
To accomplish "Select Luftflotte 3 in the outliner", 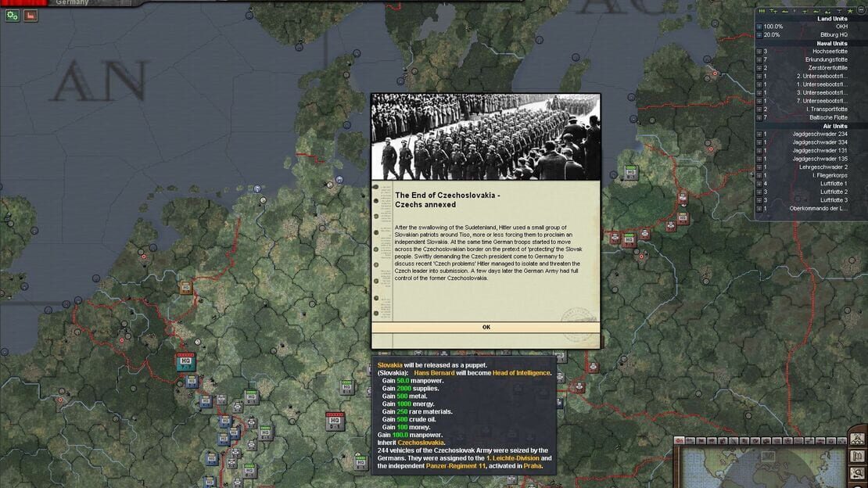I will [x=834, y=200].
